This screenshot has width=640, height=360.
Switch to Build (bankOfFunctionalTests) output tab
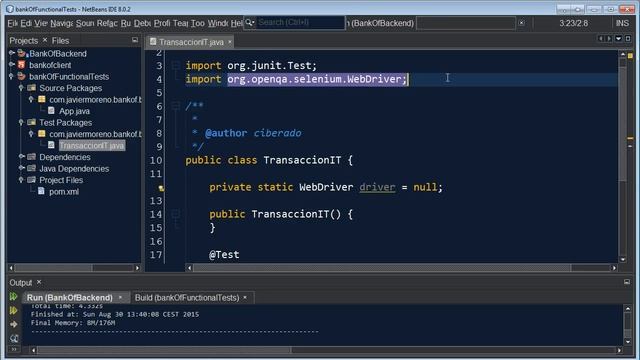point(187,298)
